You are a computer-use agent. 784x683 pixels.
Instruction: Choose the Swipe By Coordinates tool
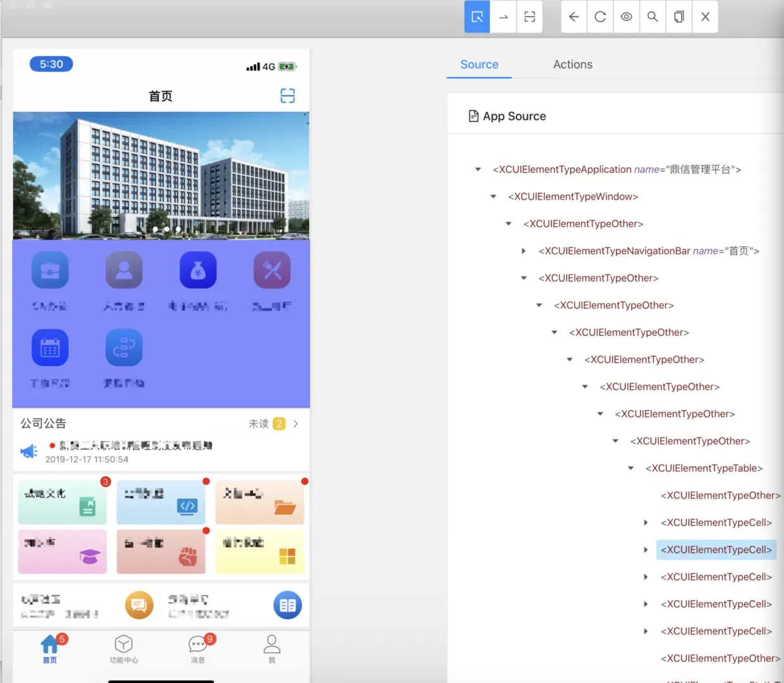[503, 17]
